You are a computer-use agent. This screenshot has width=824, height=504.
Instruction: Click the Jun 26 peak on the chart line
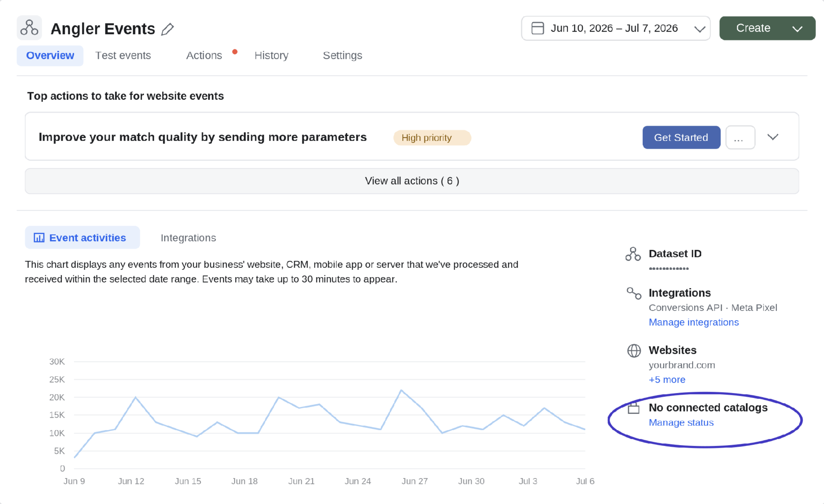[x=401, y=390]
